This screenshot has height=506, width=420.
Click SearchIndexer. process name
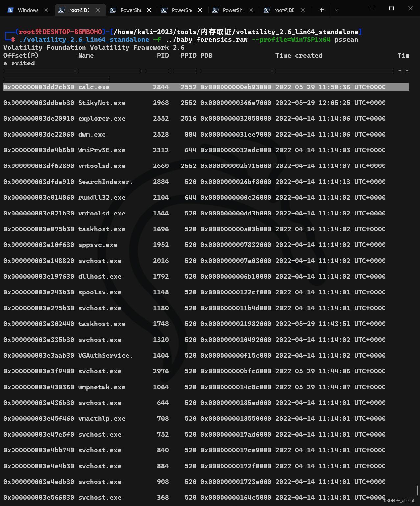pyautogui.click(x=105, y=182)
